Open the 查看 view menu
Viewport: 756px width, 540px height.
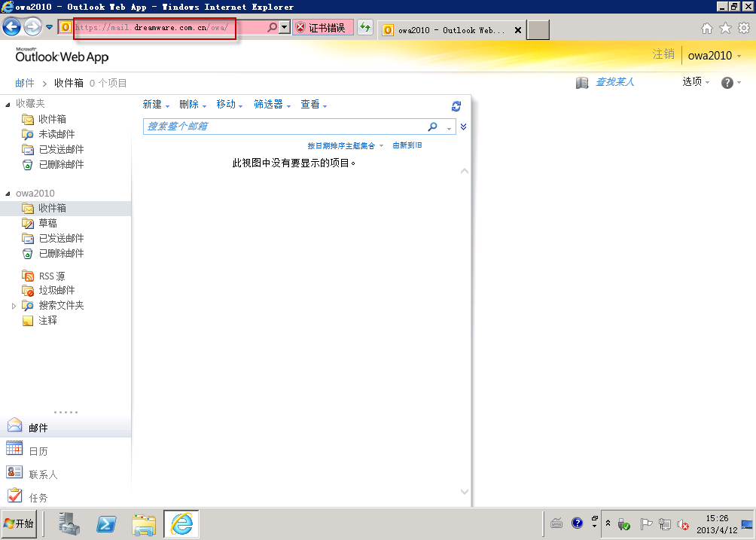(x=314, y=104)
